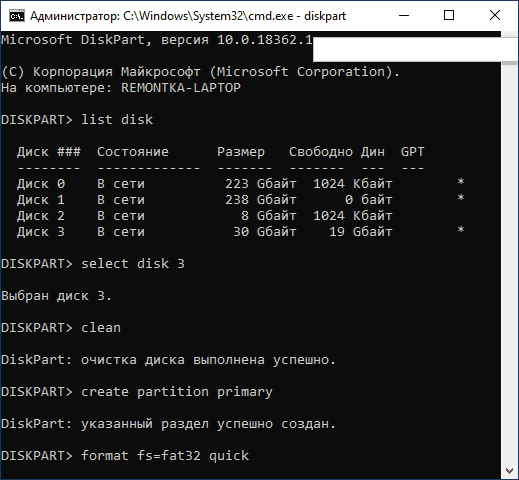Click the 'Свободно' column header
This screenshot has height=480, width=519.
pyautogui.click(x=321, y=152)
